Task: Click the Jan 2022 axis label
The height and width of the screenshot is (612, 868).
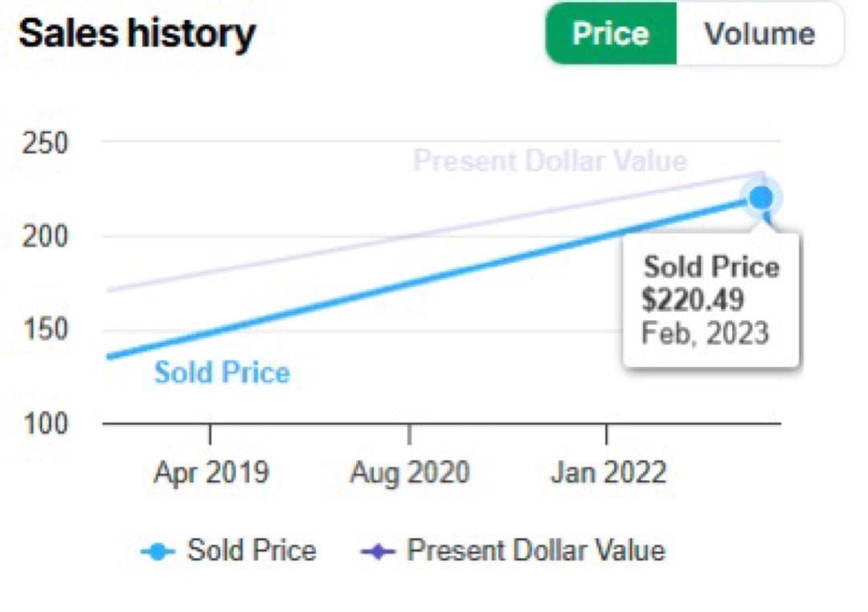Action: tap(608, 473)
